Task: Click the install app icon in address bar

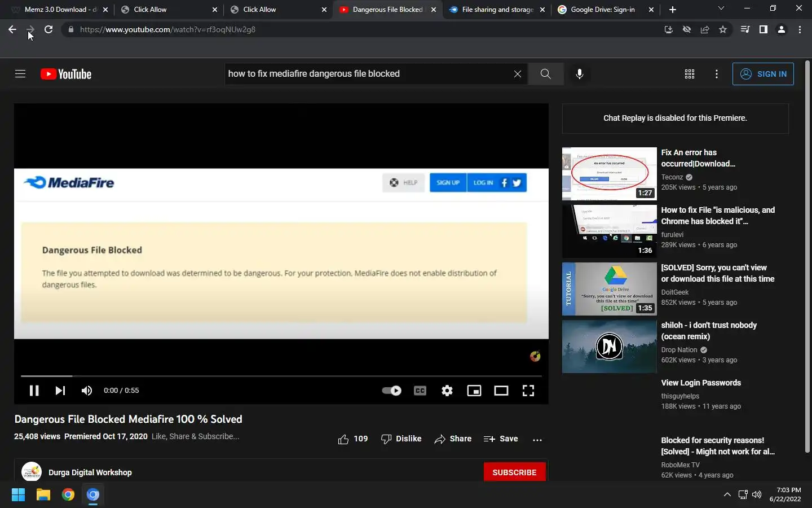Action: tap(669, 29)
